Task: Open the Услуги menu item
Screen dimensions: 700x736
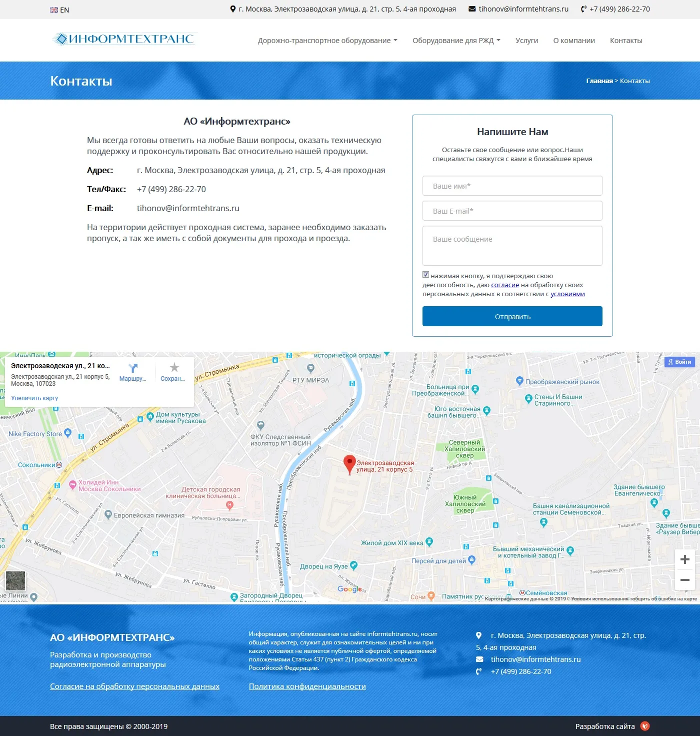Action: (x=526, y=41)
